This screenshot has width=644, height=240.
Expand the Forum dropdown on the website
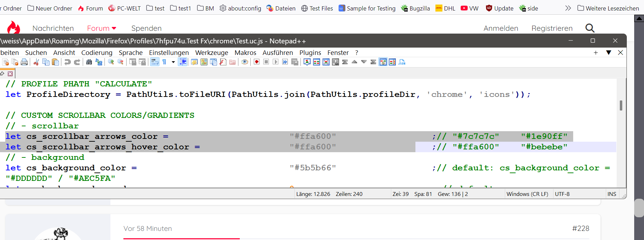pyautogui.click(x=114, y=28)
